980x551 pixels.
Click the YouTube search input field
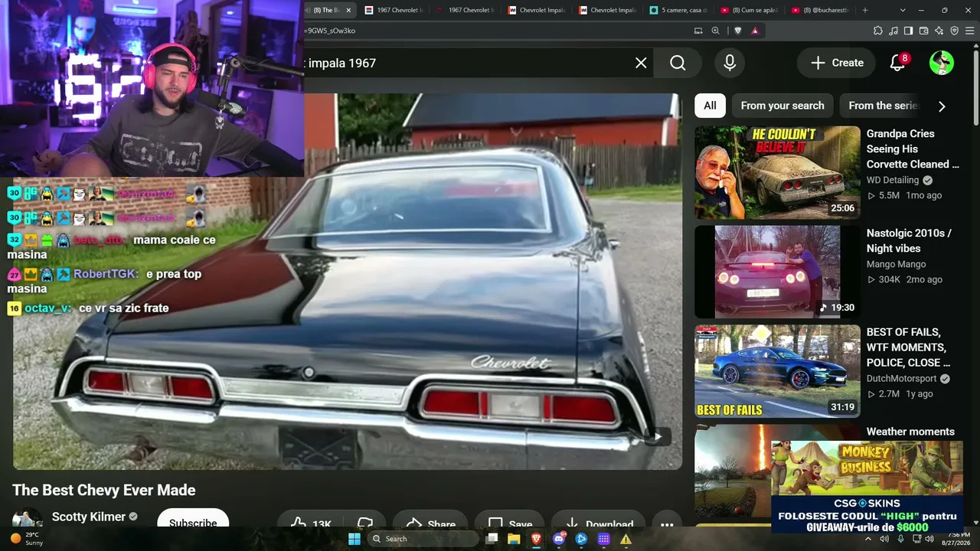tap(467, 63)
